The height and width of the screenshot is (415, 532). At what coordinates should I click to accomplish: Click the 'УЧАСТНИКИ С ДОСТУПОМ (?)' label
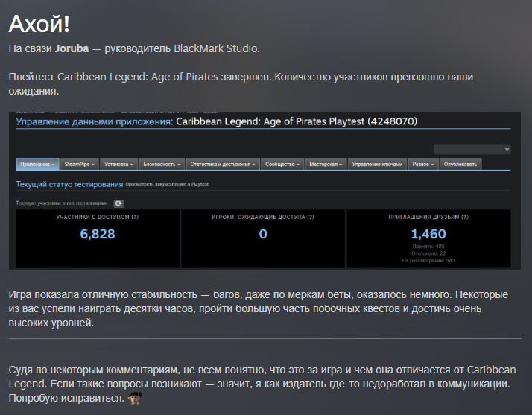(98, 217)
